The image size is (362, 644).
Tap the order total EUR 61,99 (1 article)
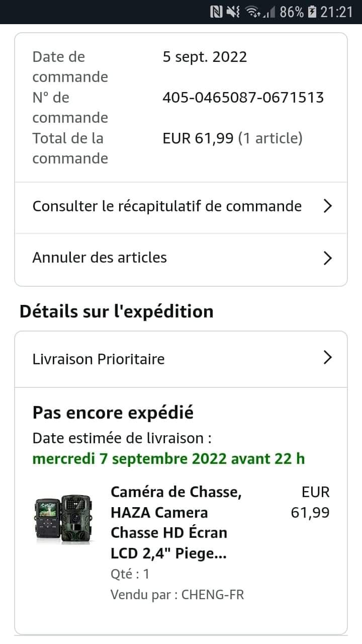click(232, 138)
